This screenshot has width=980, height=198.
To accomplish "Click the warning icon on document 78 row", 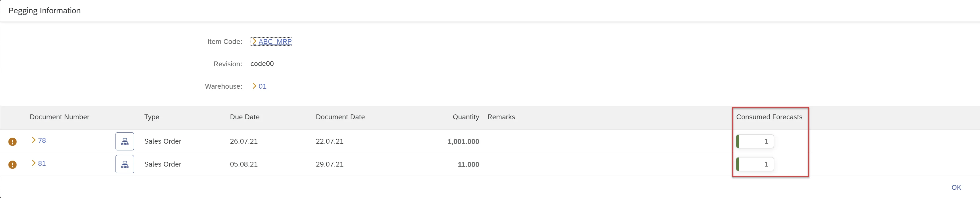I will click(12, 142).
